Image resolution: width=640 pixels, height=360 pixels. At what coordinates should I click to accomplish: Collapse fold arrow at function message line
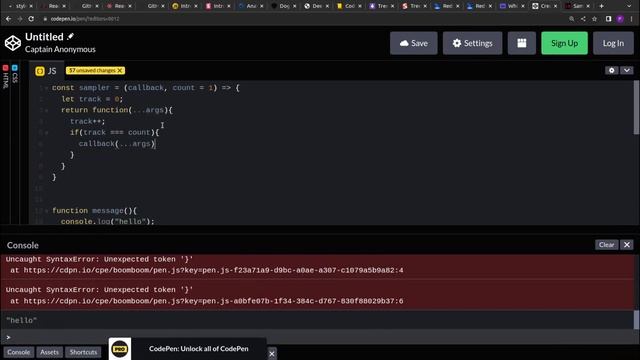[47, 211]
